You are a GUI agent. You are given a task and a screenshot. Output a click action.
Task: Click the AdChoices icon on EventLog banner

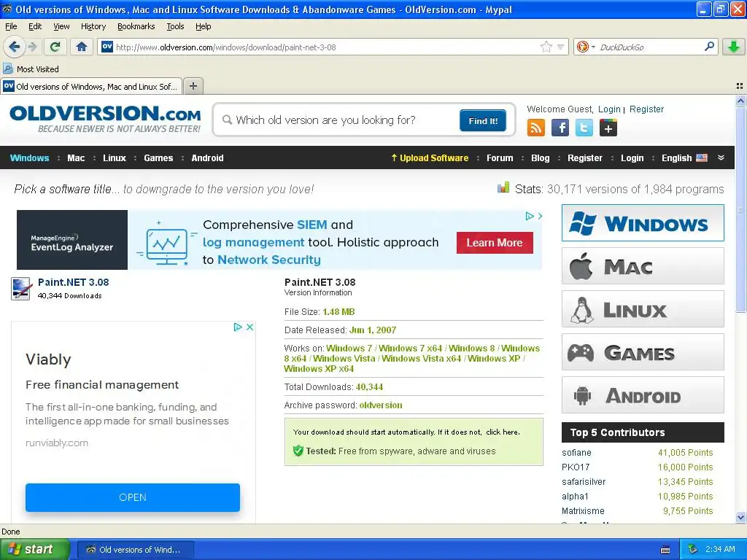[530, 216]
